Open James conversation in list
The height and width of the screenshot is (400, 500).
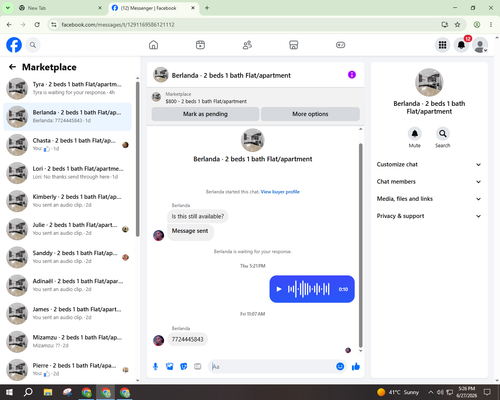click(x=67, y=313)
